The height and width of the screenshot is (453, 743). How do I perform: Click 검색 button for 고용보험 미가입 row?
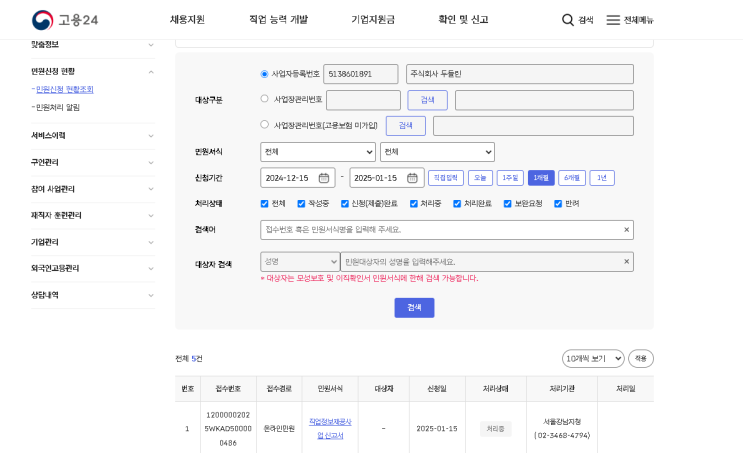pos(406,126)
